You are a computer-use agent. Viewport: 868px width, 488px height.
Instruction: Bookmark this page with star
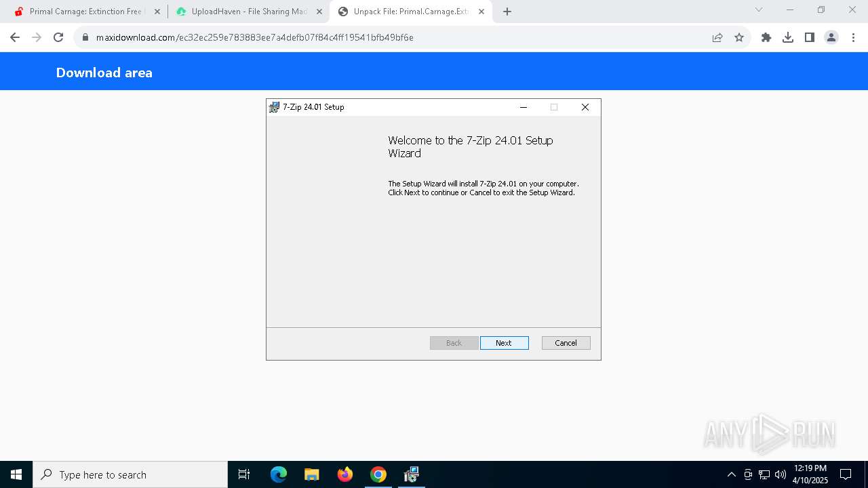coord(739,37)
